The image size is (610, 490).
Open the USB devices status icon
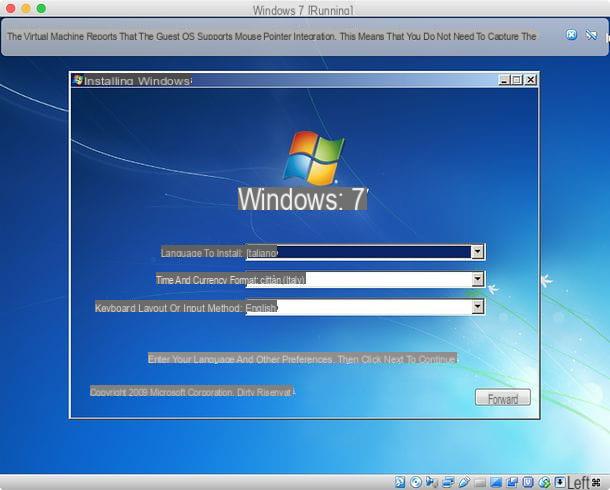465,482
